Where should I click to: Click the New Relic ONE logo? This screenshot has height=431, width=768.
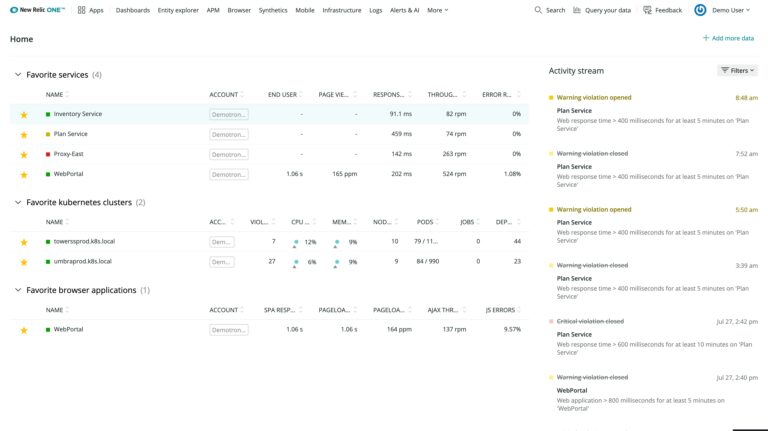coord(37,10)
